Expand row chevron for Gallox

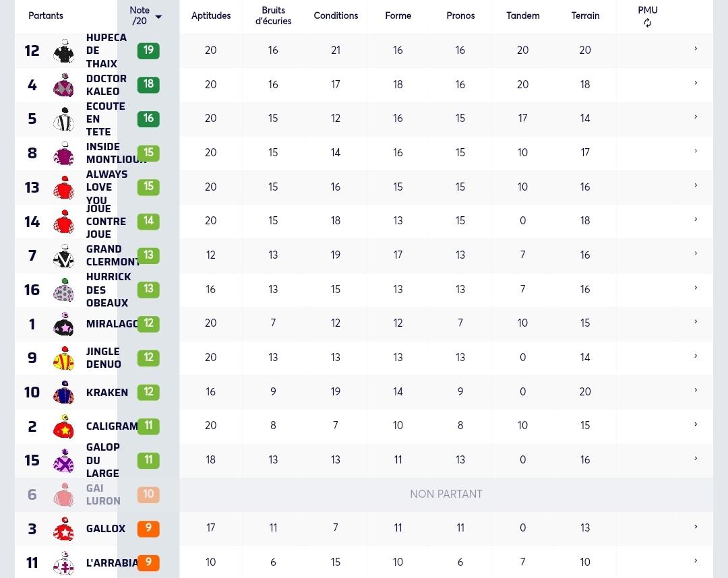tap(696, 527)
